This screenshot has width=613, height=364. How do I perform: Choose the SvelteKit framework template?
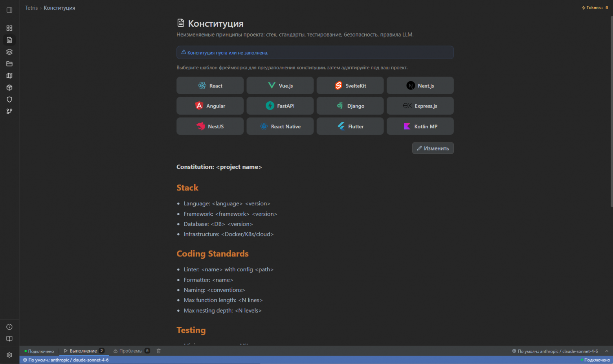pos(350,86)
